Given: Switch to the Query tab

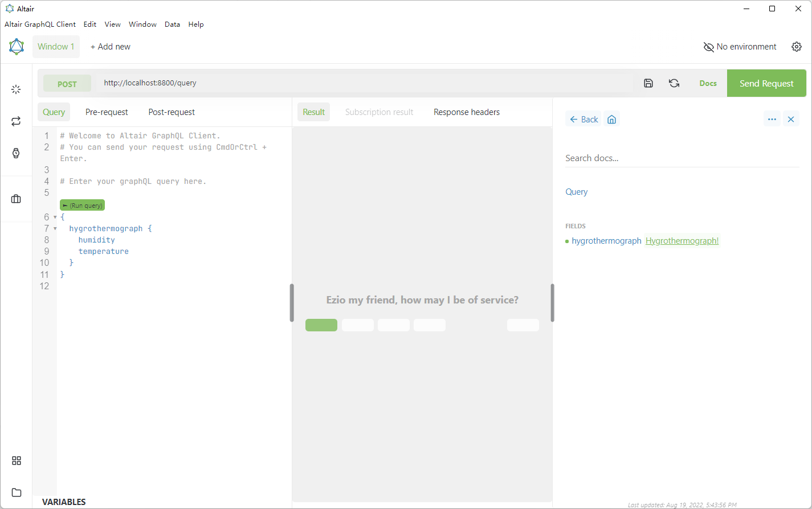Looking at the screenshot, I should pyautogui.click(x=54, y=112).
